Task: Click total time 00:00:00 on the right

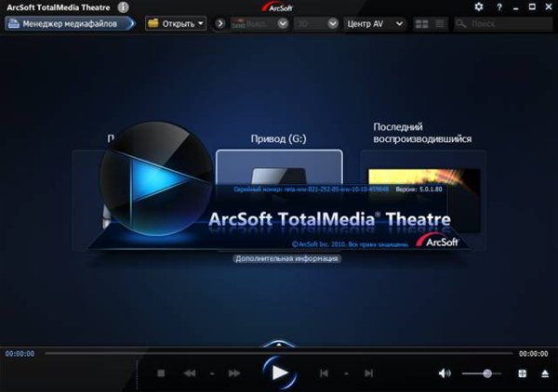Action: (x=533, y=354)
